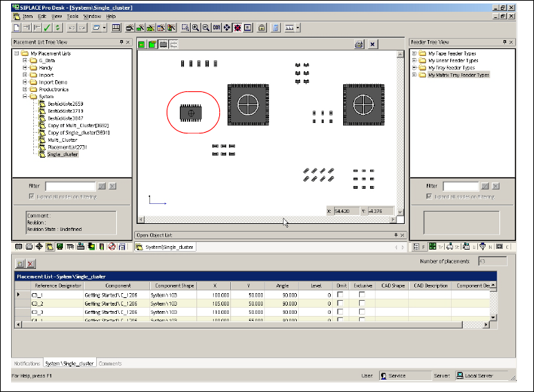Toggle Omit checkbox for C3_1 row
This screenshot has height=392, width=534.
tap(341, 295)
